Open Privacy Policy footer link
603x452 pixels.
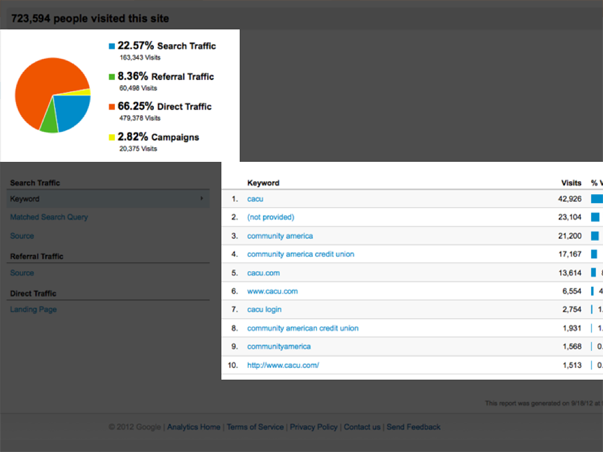[x=313, y=427]
